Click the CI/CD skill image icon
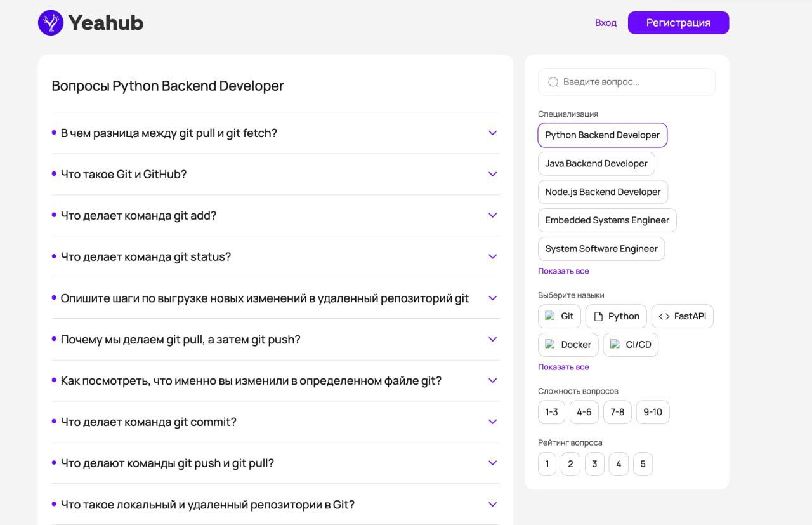This screenshot has height=525, width=812. 615,344
